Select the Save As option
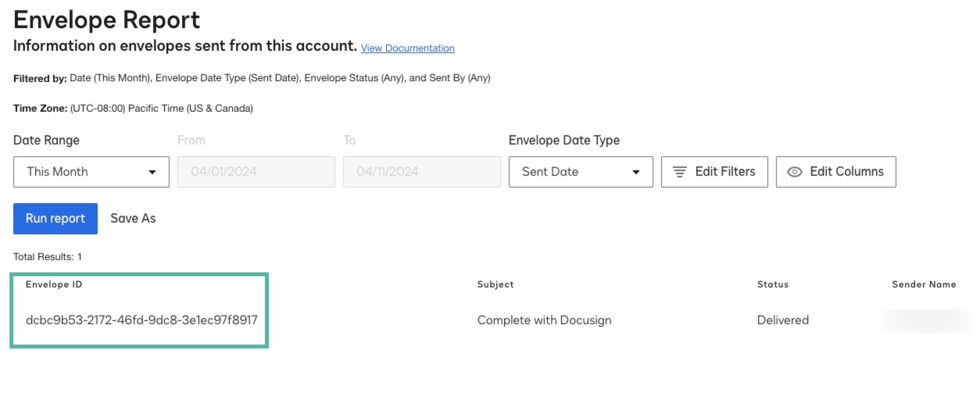980x393 pixels. [133, 218]
